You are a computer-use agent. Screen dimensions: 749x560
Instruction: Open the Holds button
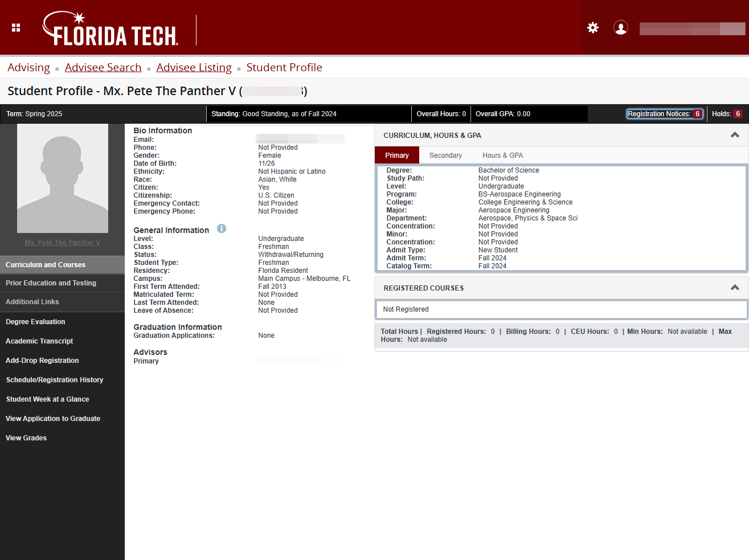tap(727, 114)
